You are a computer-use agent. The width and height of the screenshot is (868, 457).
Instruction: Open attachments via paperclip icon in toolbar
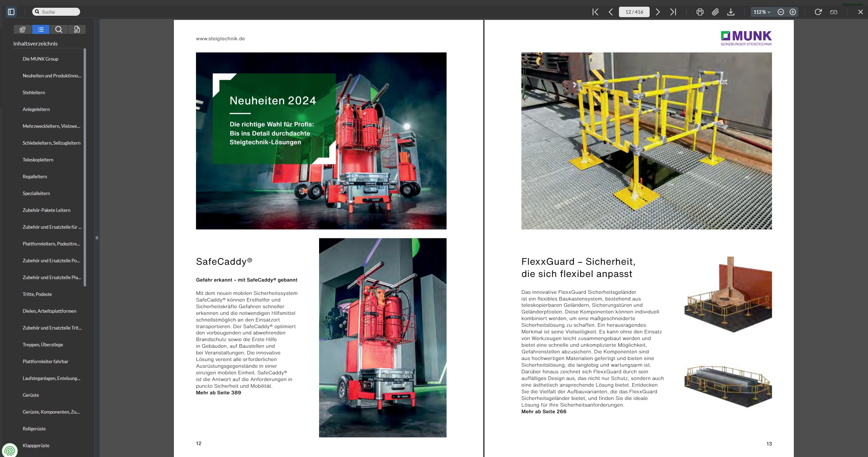tap(715, 12)
